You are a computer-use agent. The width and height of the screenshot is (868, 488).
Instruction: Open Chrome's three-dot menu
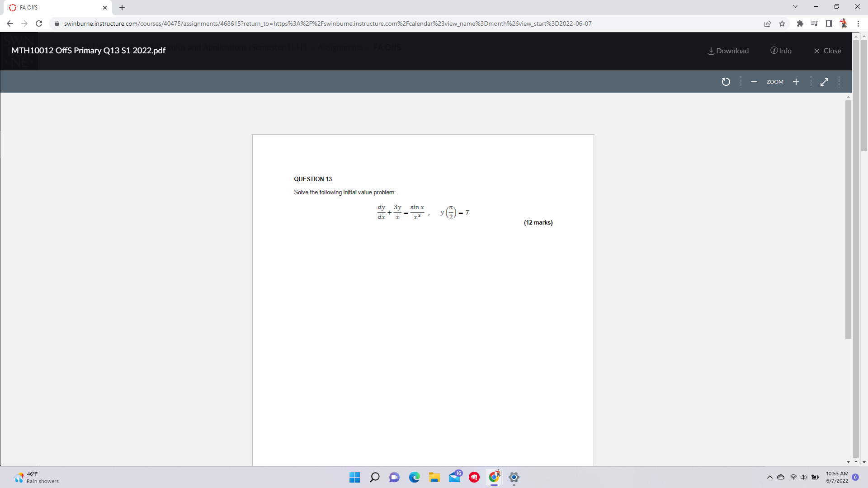pyautogui.click(x=858, y=23)
